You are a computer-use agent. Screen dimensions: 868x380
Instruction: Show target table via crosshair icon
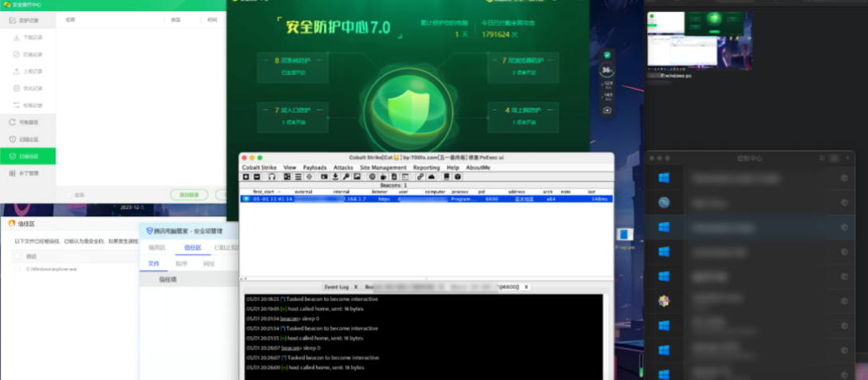point(309,176)
